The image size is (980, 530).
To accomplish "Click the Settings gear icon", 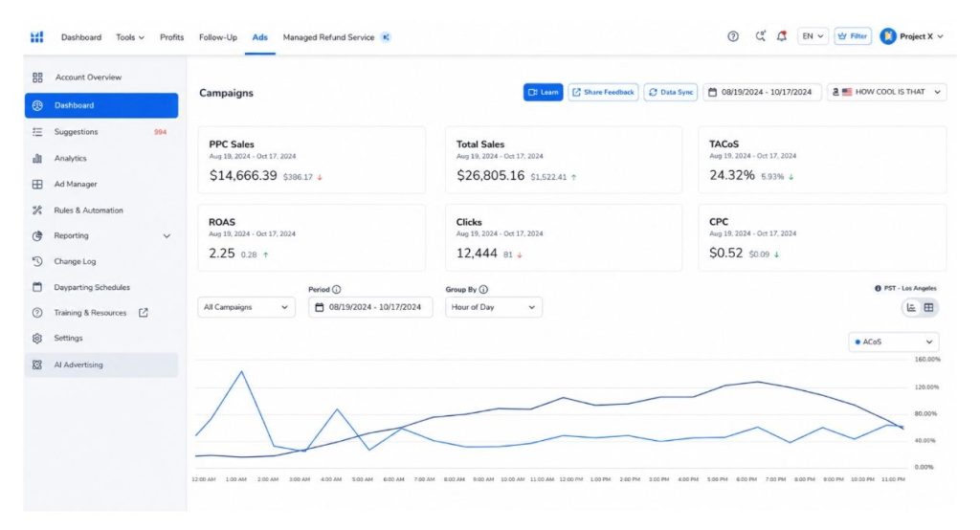I will click(x=37, y=338).
